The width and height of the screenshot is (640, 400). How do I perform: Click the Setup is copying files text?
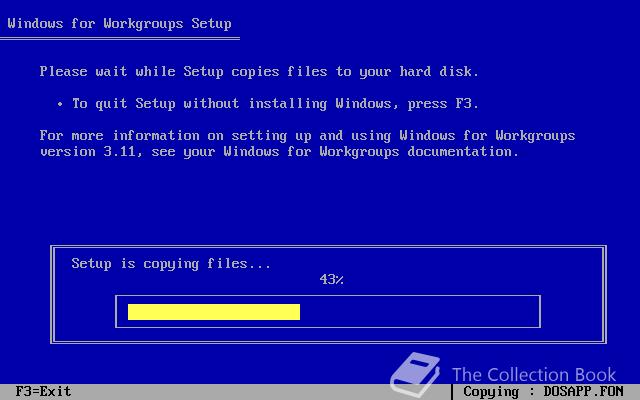[171, 264]
